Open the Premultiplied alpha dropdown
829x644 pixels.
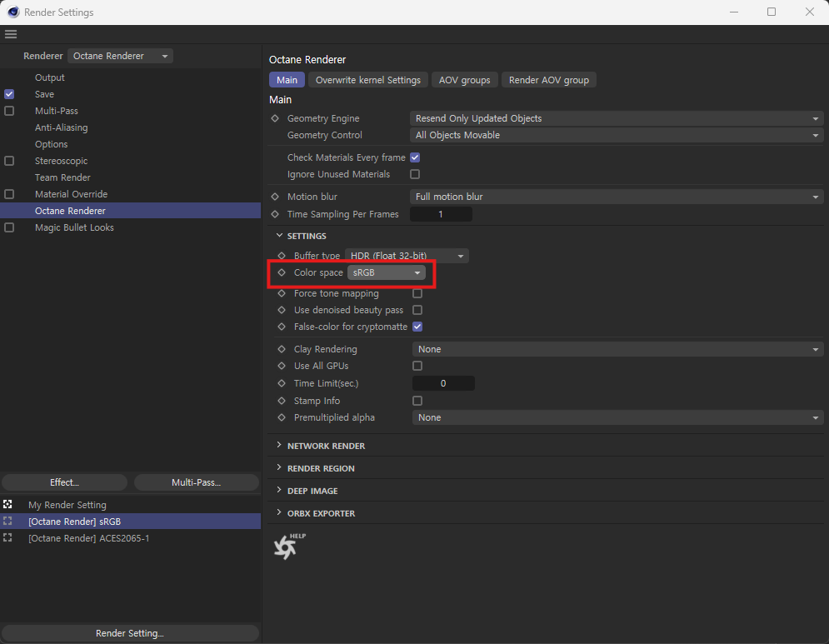click(x=617, y=417)
